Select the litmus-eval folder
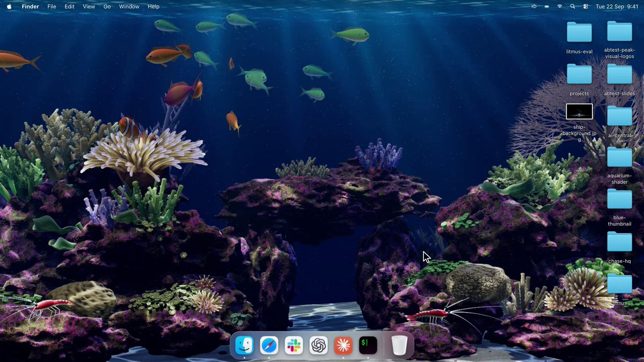 579,32
